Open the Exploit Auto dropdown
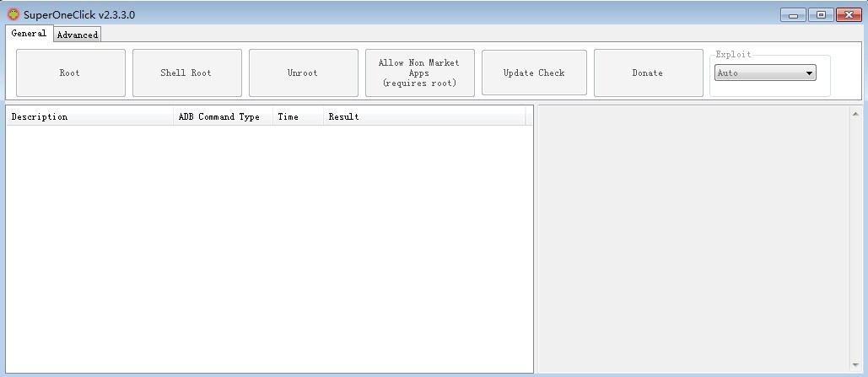This screenshot has height=377, width=868. [765, 73]
